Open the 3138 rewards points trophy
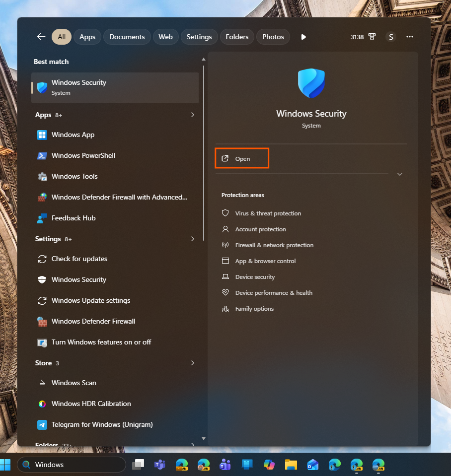Screen dimensions: 451x476 pos(363,37)
